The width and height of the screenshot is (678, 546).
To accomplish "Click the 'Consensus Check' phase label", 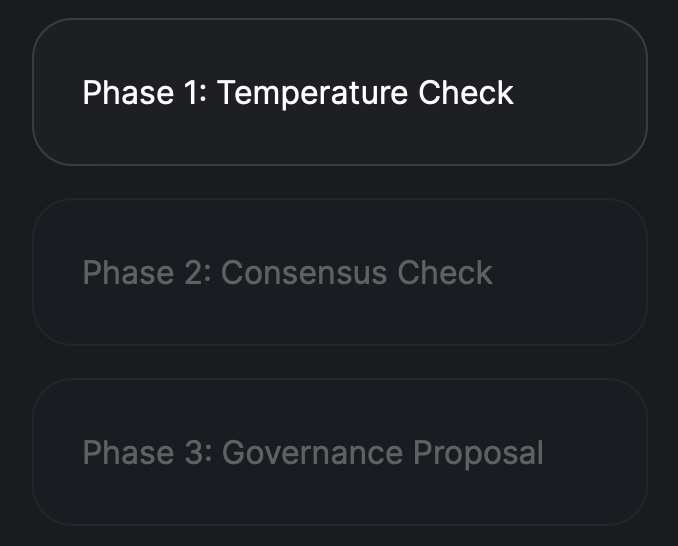I will click(x=288, y=273).
